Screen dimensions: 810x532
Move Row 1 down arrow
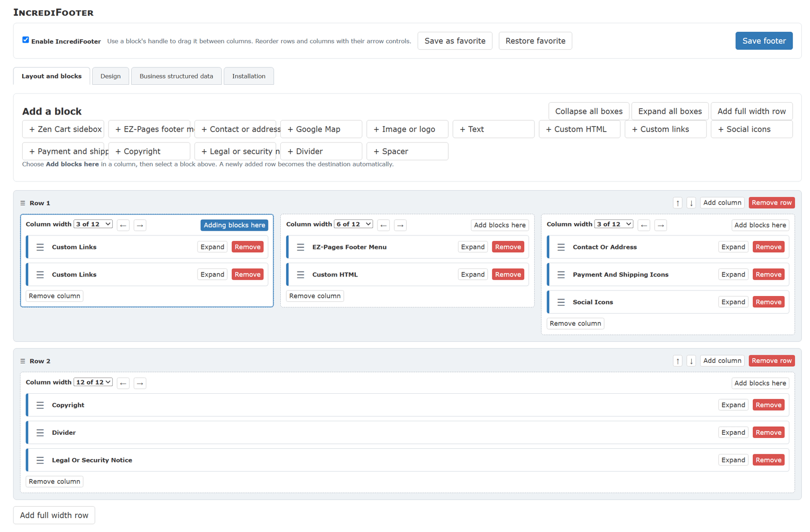(x=691, y=203)
